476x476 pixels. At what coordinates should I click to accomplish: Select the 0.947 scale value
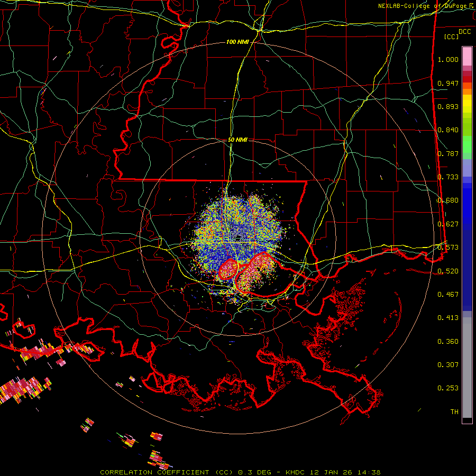448,83
